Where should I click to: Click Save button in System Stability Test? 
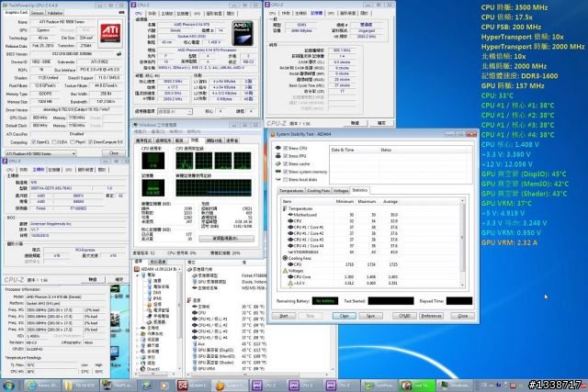pos(370,316)
